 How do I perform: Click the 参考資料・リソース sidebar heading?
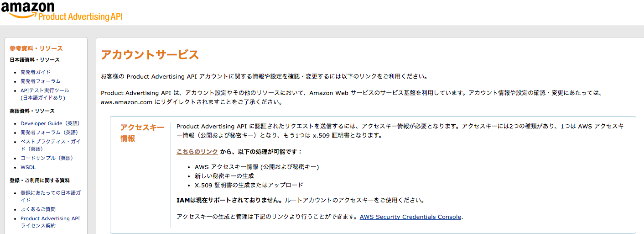point(36,48)
